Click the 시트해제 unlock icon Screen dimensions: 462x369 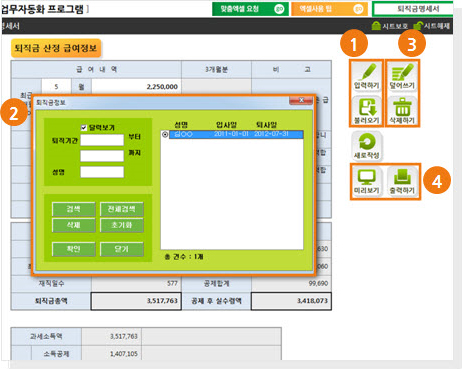[418, 26]
